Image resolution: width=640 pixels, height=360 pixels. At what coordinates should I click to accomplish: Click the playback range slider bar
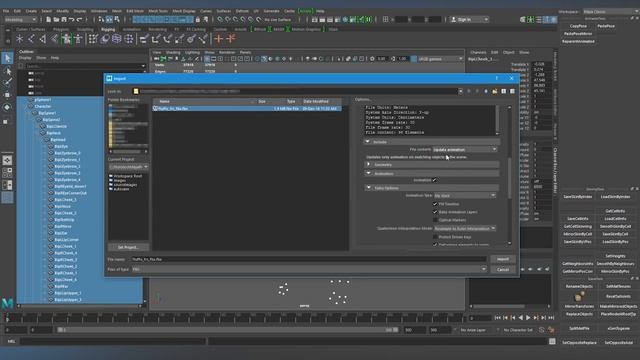click(x=228, y=330)
